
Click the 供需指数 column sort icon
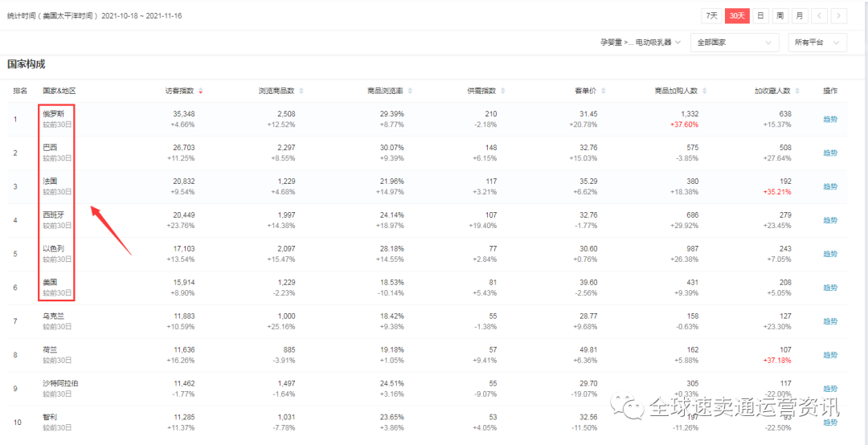pos(502,91)
